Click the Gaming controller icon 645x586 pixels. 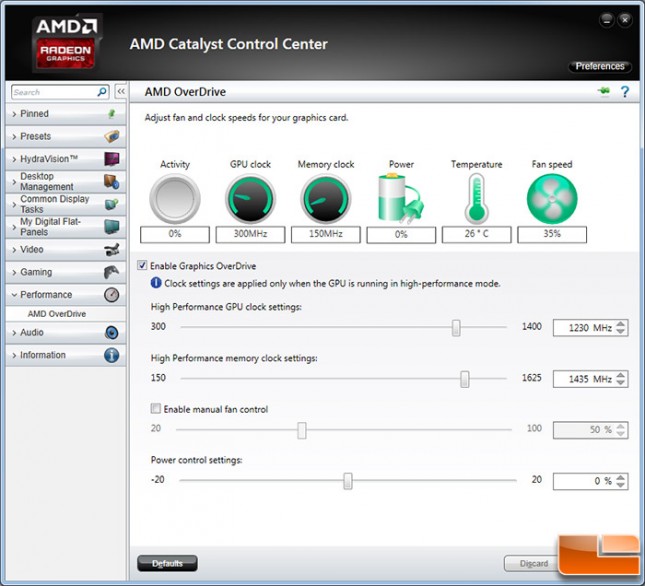coord(111,272)
